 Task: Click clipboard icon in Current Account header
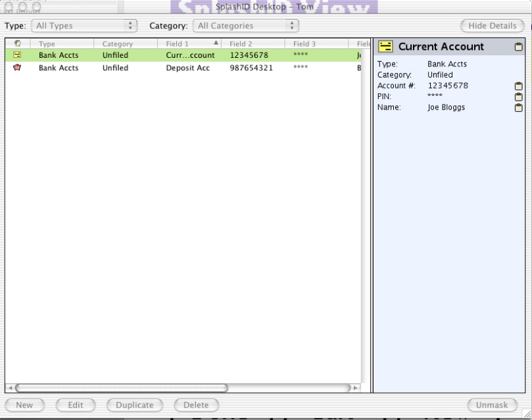point(518,47)
